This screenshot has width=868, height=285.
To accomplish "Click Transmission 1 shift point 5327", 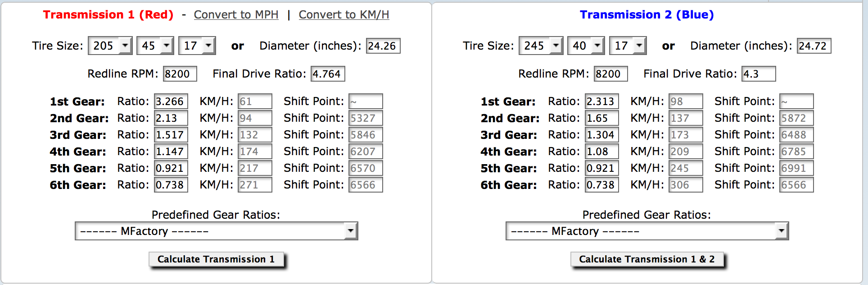I will click(x=366, y=118).
